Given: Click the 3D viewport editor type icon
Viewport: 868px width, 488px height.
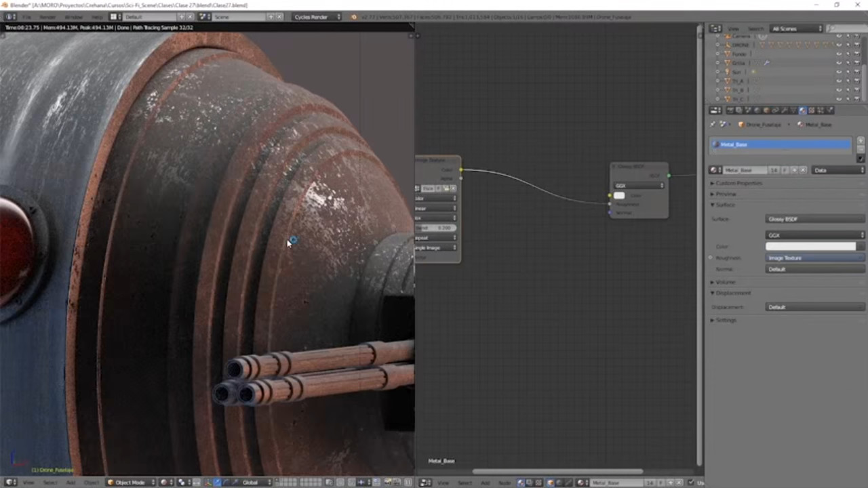Looking at the screenshot, I should click(x=10, y=483).
